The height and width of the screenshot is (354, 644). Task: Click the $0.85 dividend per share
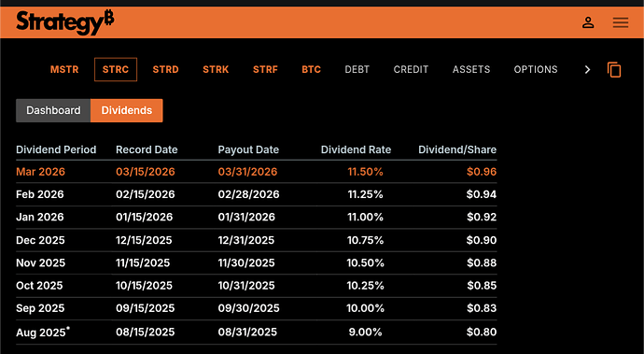(482, 285)
